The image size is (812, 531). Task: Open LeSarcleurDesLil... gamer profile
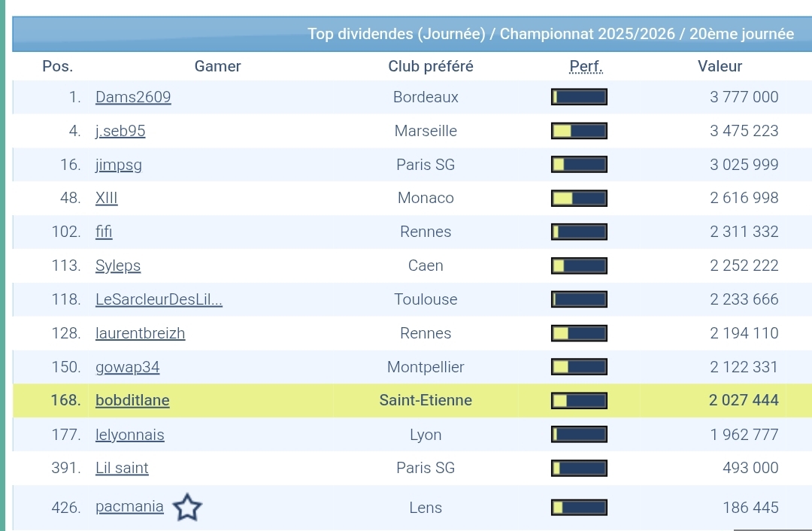coord(159,299)
